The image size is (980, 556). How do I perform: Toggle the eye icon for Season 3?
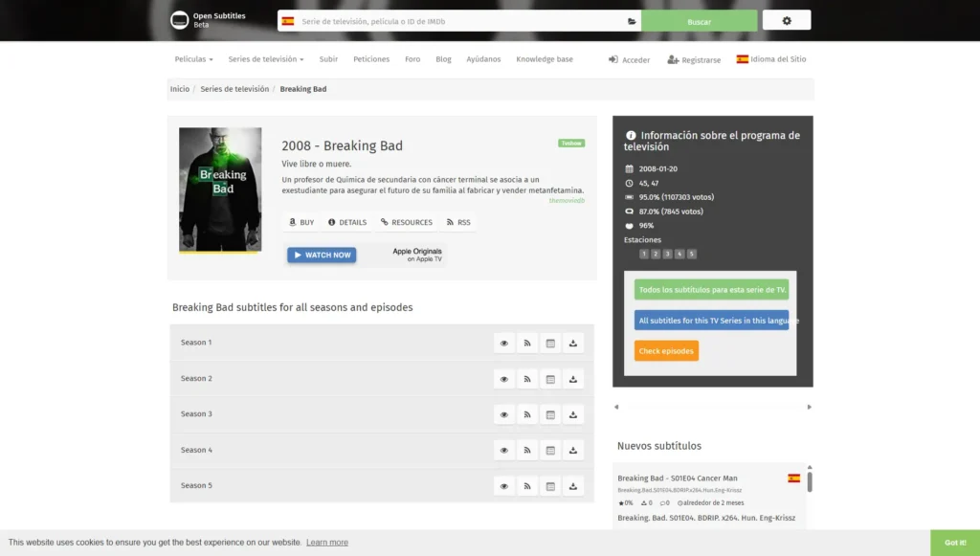tap(503, 414)
